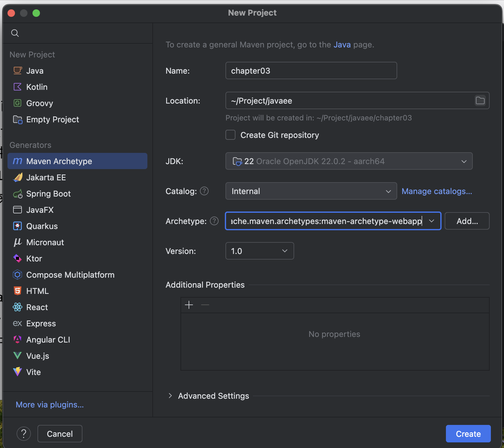Screen dimensions: 504x448
Task: Browse location with folder icon
Action: pos(480,100)
